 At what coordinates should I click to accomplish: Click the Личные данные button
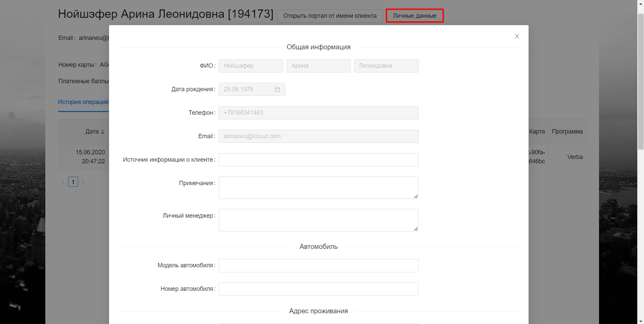coord(414,16)
